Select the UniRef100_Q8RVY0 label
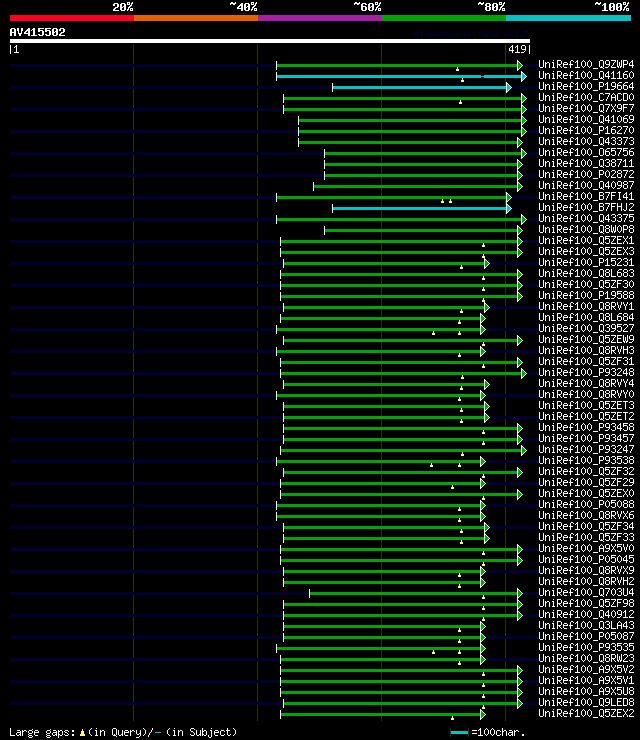The image size is (640, 740). point(586,395)
